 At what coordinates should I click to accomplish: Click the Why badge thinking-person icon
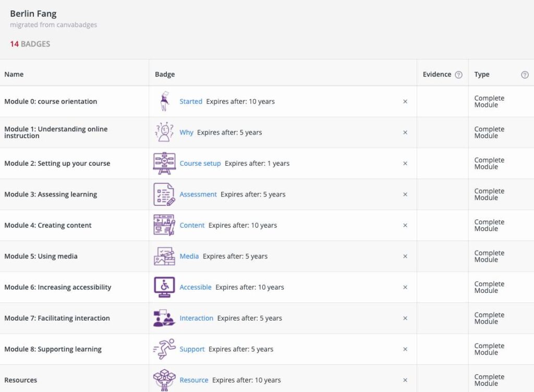click(164, 132)
